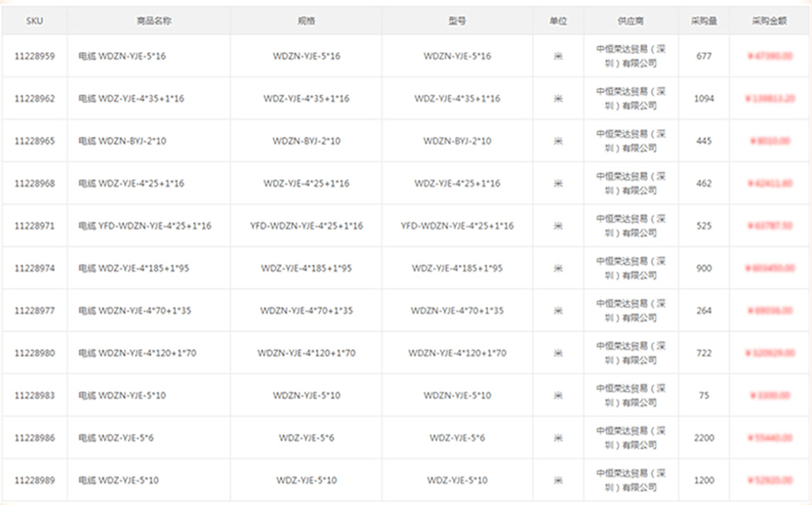812x505 pixels.
Task: Click product name 电缆 WDZ-YJE-4*25+1*16
Action: [131, 183]
